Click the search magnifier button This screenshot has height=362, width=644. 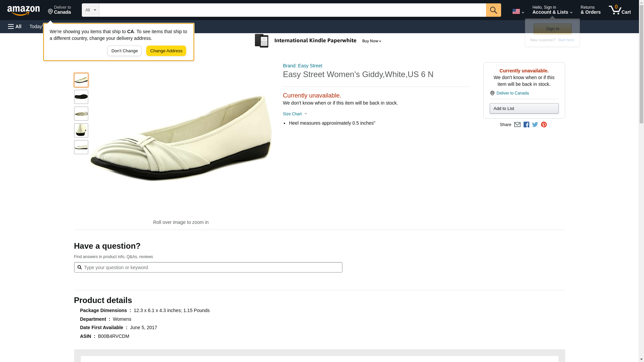click(493, 10)
